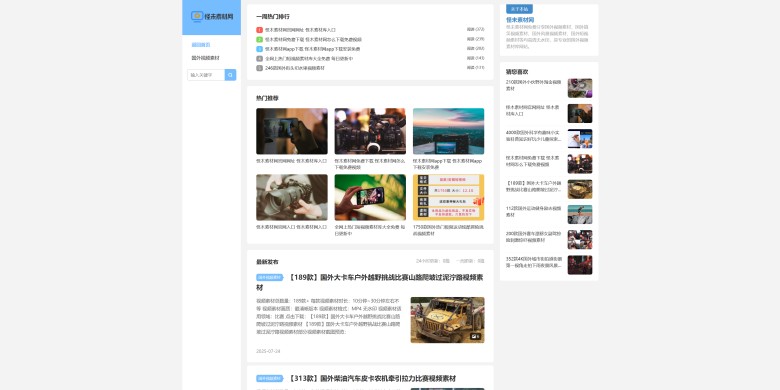Open the yellow promo poster thumbnail
This screenshot has height=390, width=780.
tap(449, 197)
